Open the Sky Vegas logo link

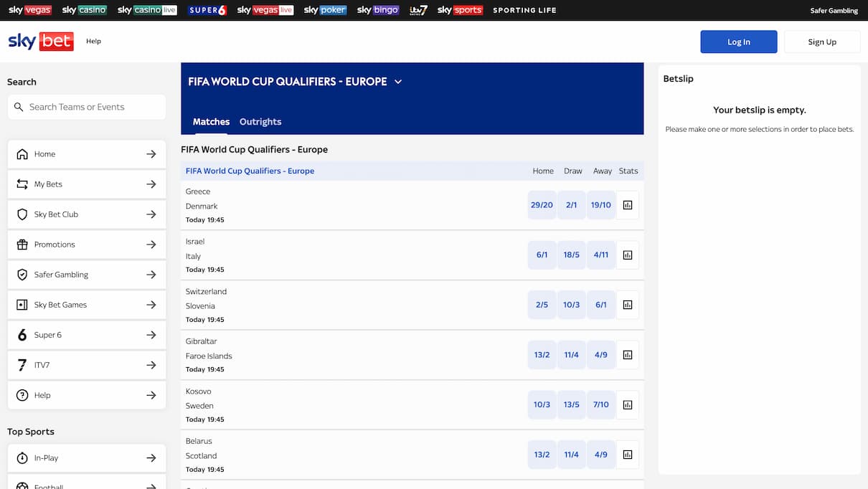pyautogui.click(x=30, y=10)
